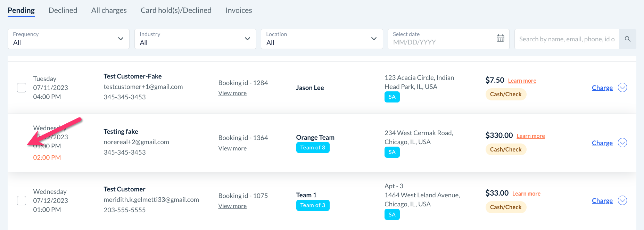Click View more under Booking id 1364
This screenshot has width=644, height=230.
232,148
